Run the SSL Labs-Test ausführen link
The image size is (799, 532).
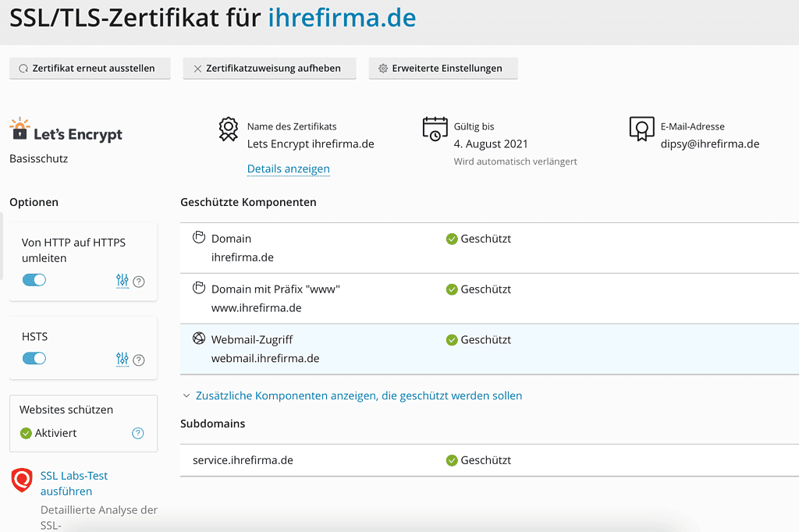[x=73, y=483]
